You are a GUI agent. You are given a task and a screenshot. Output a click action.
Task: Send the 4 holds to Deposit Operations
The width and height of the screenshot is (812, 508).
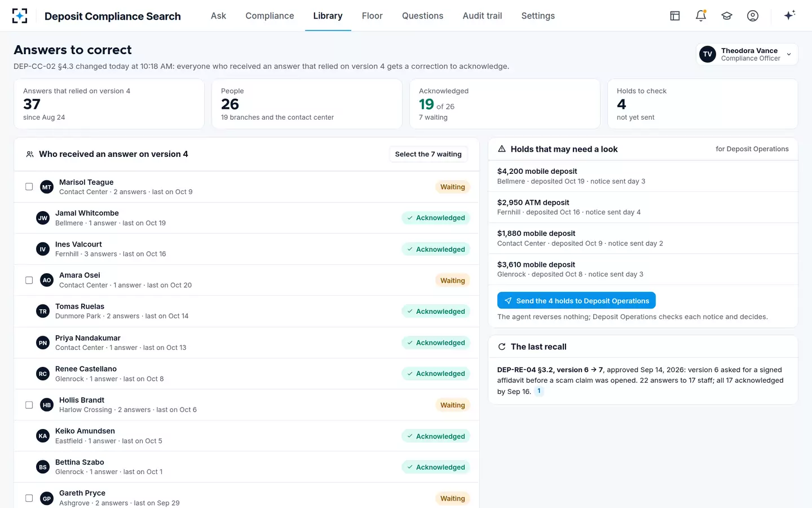pos(576,301)
